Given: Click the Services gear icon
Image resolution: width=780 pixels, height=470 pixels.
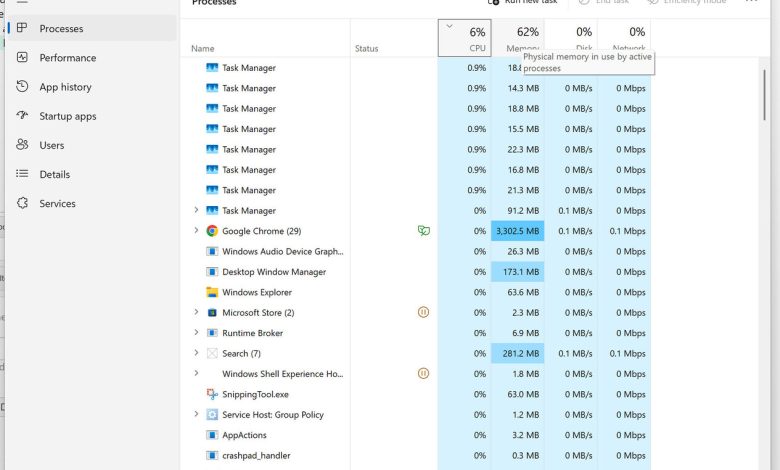Looking at the screenshot, I should (x=22, y=203).
